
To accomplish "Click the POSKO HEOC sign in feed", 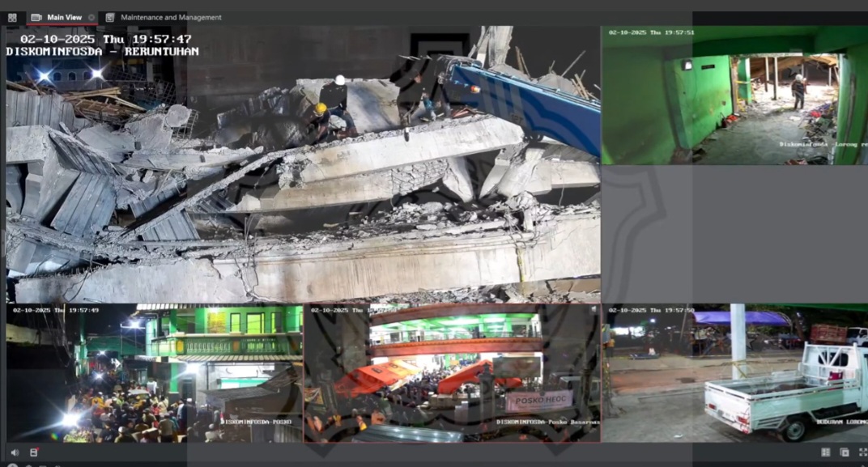I will click(540, 399).
